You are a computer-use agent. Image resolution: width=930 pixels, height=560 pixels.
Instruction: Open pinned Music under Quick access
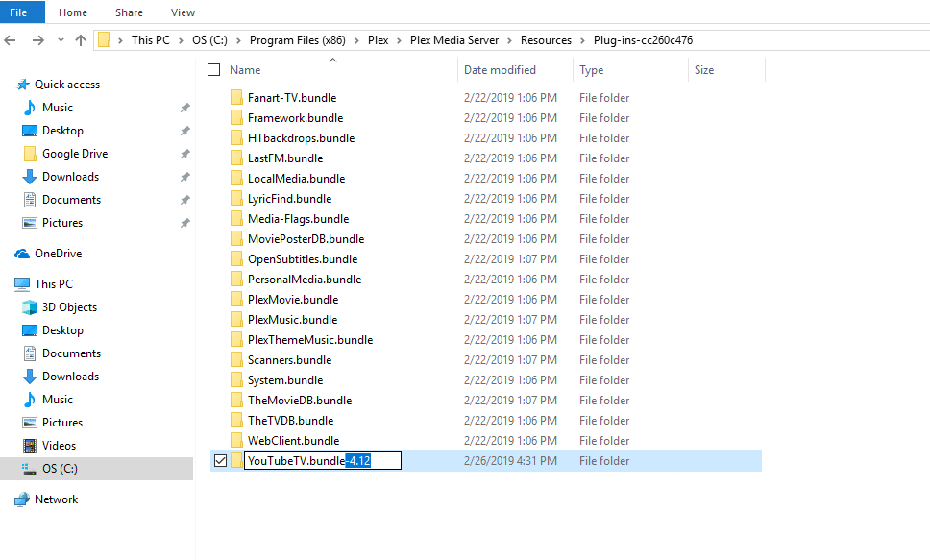[x=58, y=108]
